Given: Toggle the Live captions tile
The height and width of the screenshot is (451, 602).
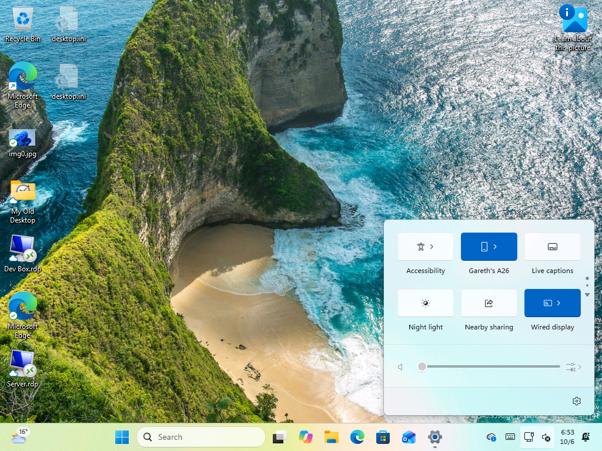Looking at the screenshot, I should (552, 246).
